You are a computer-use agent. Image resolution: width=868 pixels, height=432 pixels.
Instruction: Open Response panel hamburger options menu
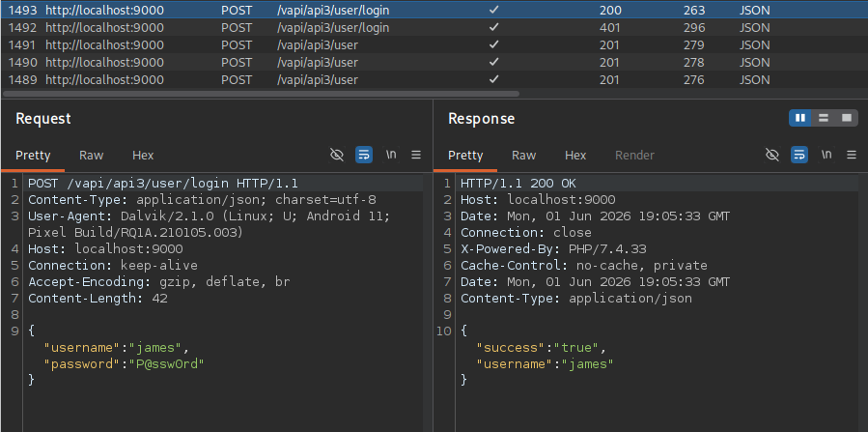pos(852,155)
